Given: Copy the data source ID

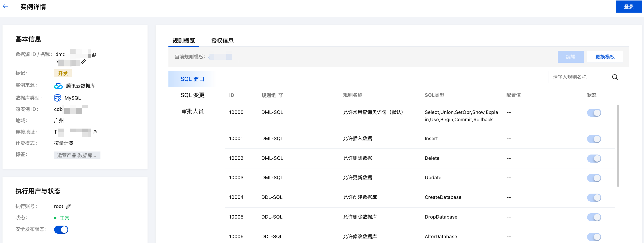Looking at the screenshot, I should 94,55.
